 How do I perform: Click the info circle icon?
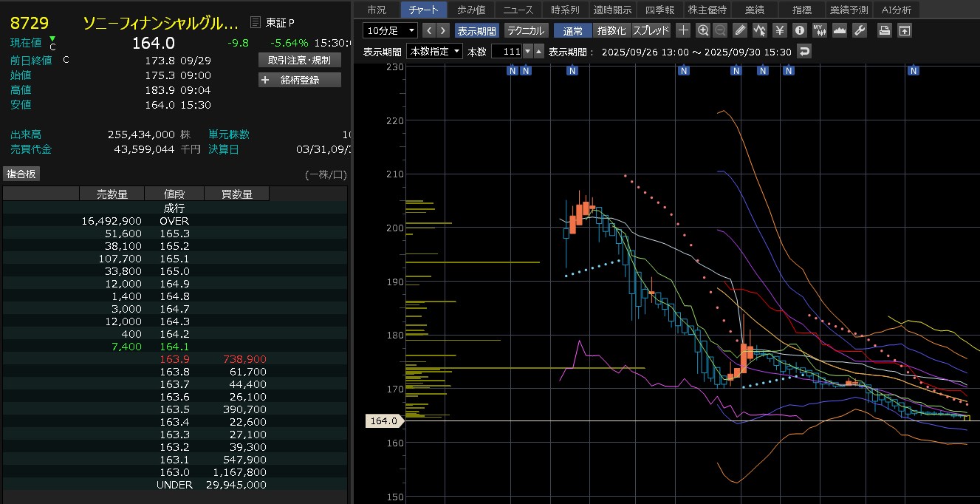coord(799,30)
